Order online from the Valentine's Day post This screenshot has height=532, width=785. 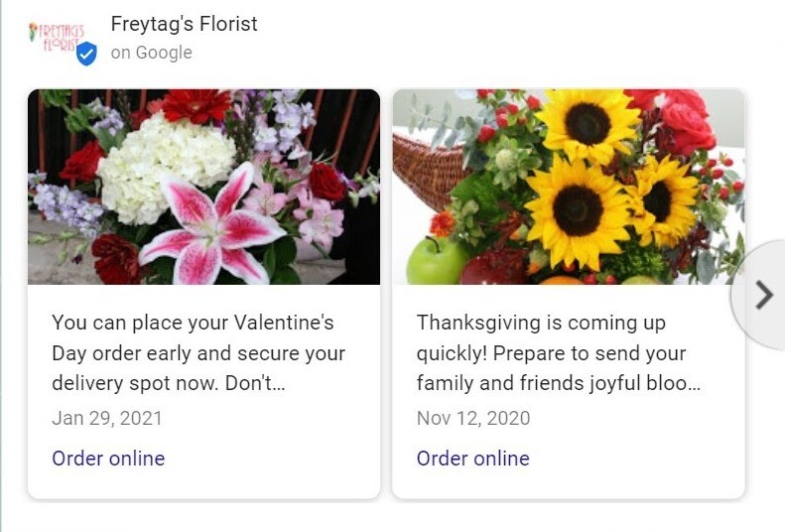tap(108, 458)
